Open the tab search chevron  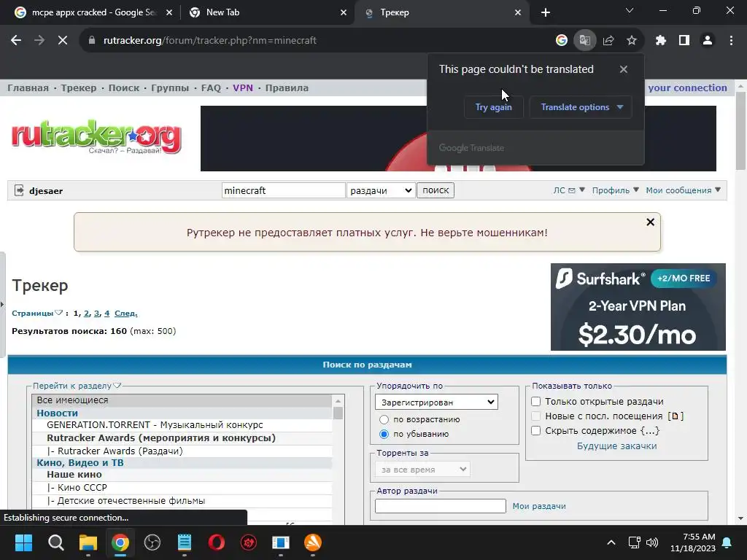630,10
